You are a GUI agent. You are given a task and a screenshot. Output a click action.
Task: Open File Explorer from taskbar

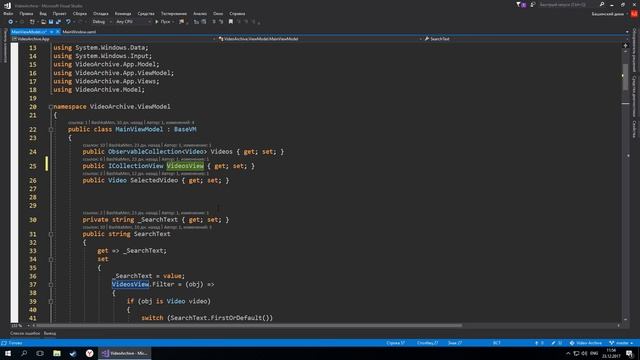[x=57, y=353]
